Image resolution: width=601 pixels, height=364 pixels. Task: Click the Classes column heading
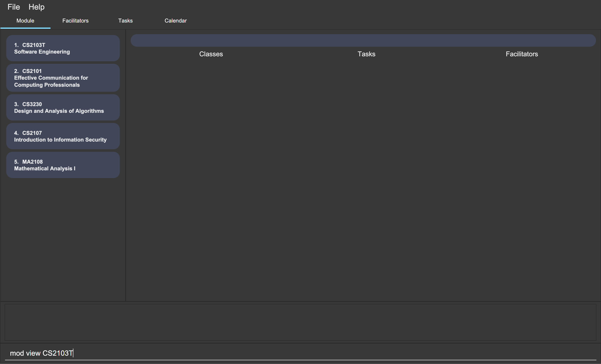(211, 54)
